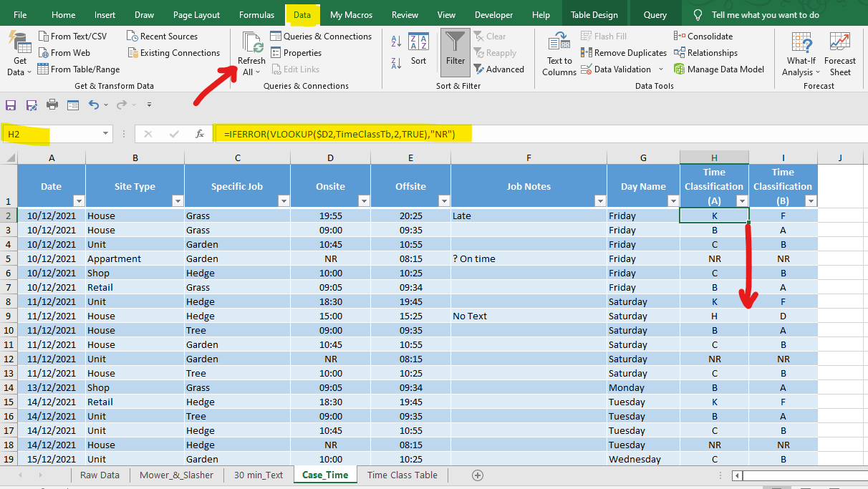Open filter dropdown on Day Name column
The height and width of the screenshot is (489, 868).
672,201
